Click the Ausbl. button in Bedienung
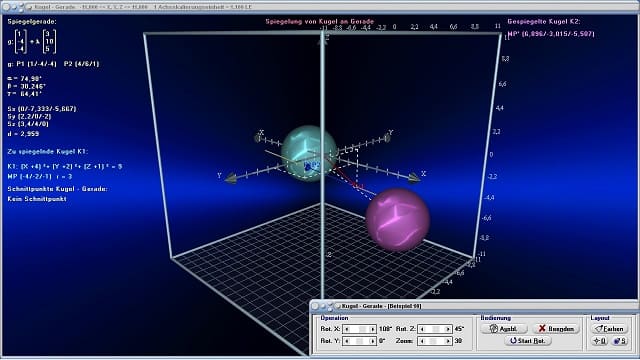The height and width of the screenshot is (360, 640). [x=504, y=329]
